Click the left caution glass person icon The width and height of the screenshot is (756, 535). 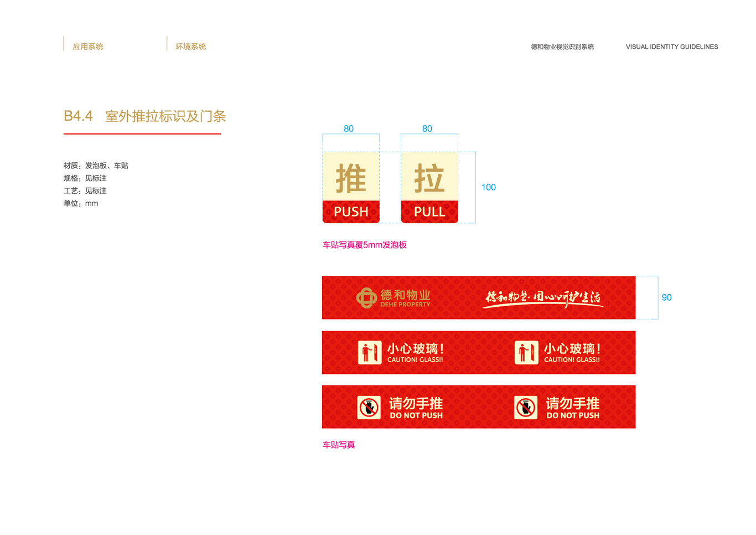coord(370,353)
